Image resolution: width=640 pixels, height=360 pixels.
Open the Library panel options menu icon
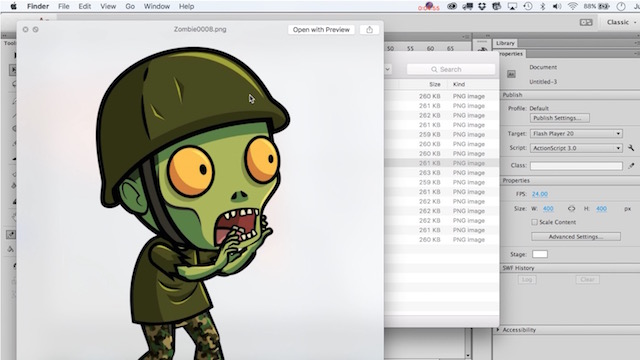(637, 43)
